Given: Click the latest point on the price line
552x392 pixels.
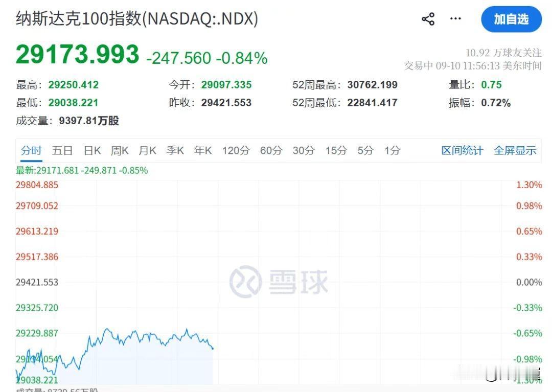Looking at the screenshot, I should pos(213,349).
